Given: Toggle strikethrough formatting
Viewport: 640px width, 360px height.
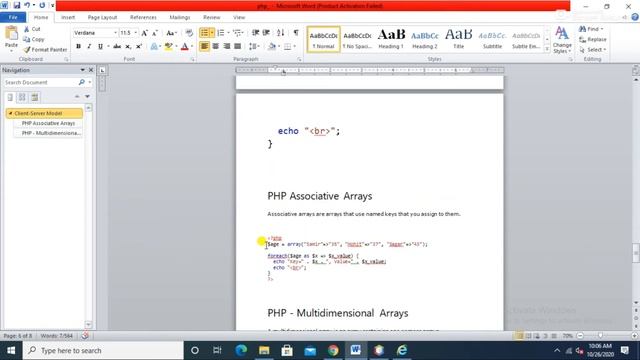Looking at the screenshot, I should click(117, 47).
